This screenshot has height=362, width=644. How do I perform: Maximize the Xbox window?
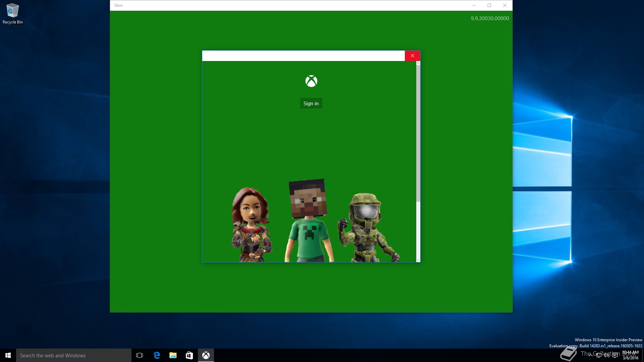click(x=489, y=5)
